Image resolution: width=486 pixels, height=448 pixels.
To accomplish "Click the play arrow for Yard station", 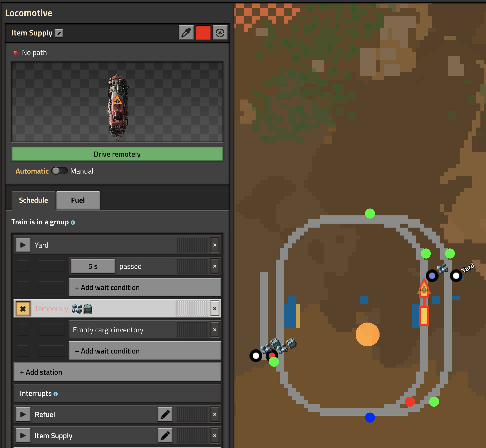I will tap(23, 245).
